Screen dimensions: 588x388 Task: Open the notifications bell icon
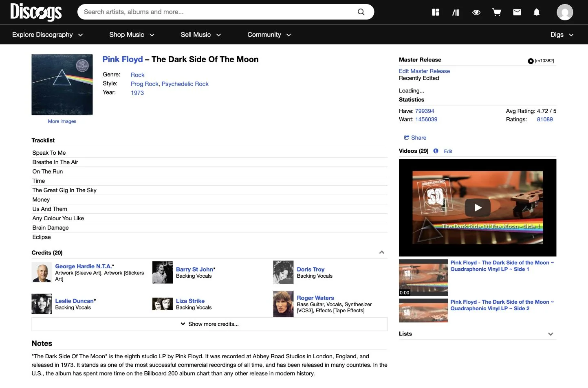(537, 12)
